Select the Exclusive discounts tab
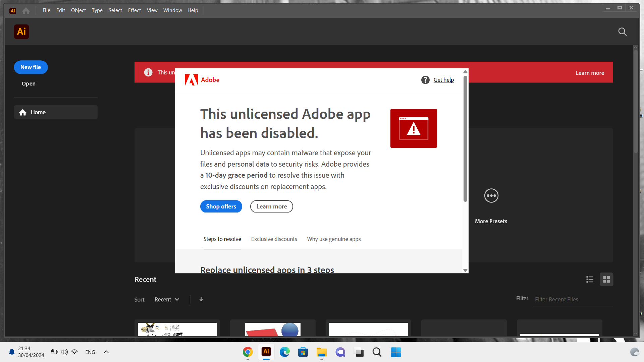Screen dimensions: 644x362 point(274,239)
